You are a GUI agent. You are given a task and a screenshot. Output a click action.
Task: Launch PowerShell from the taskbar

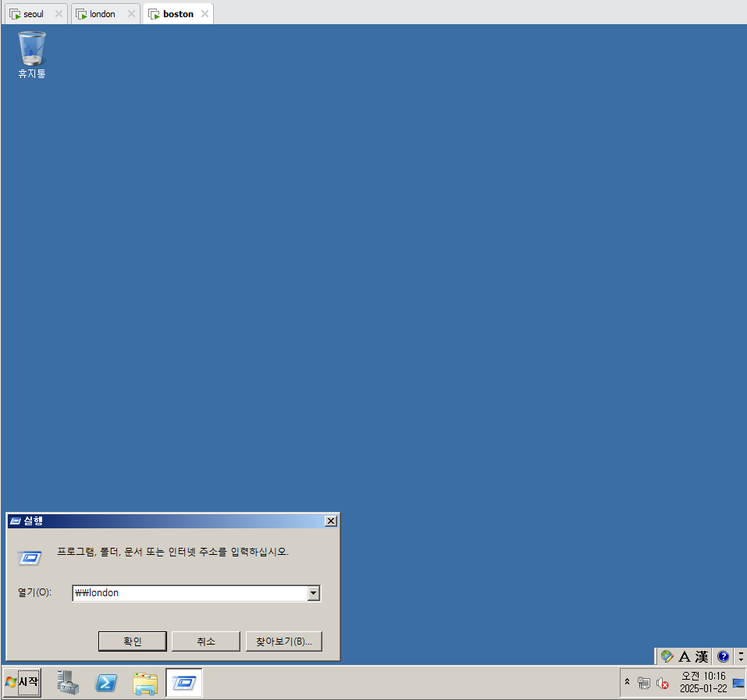(106, 683)
